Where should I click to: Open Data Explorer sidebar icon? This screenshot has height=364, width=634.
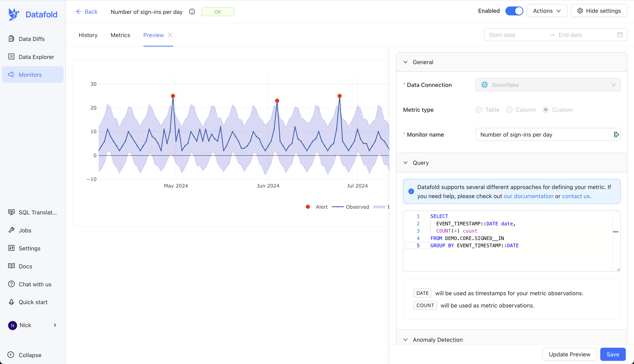click(x=11, y=57)
